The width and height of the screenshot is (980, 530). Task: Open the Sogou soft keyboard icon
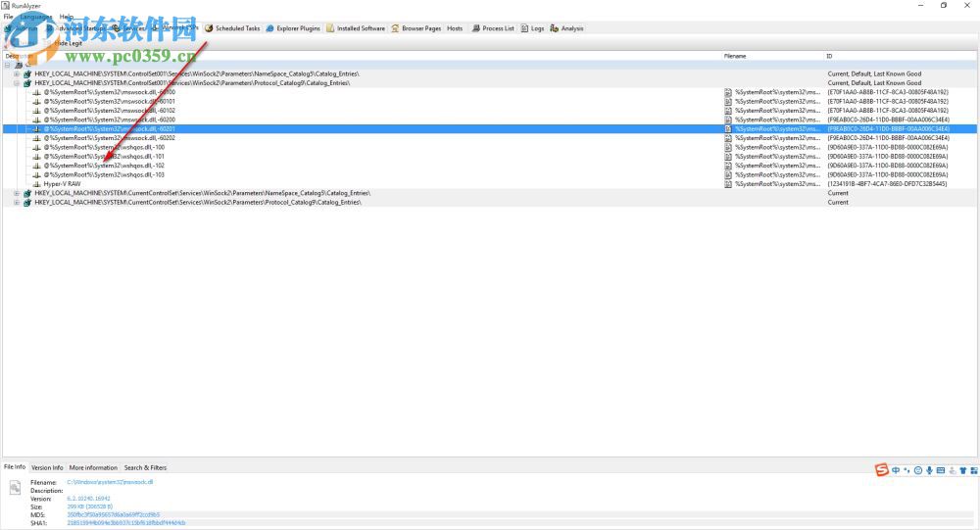pyautogui.click(x=941, y=470)
